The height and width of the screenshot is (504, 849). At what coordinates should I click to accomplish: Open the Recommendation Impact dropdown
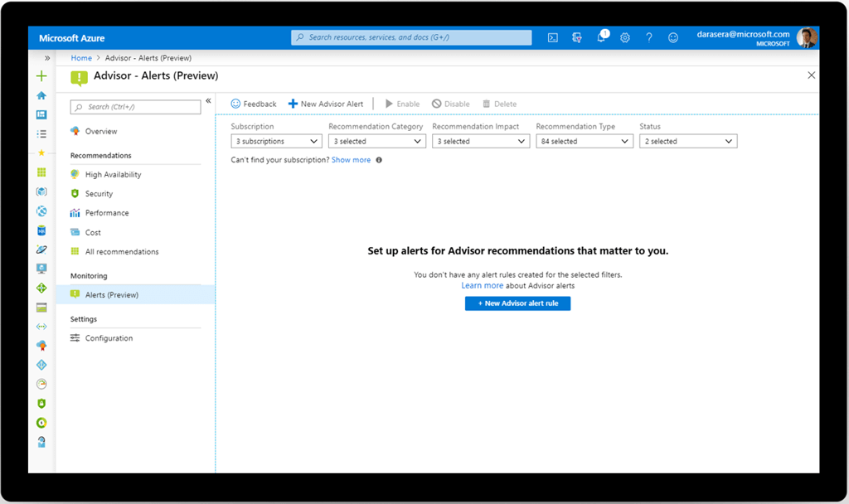481,141
